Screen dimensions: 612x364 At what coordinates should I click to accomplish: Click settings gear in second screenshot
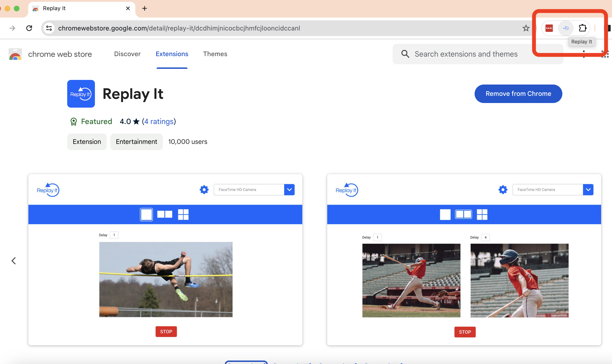503,190
